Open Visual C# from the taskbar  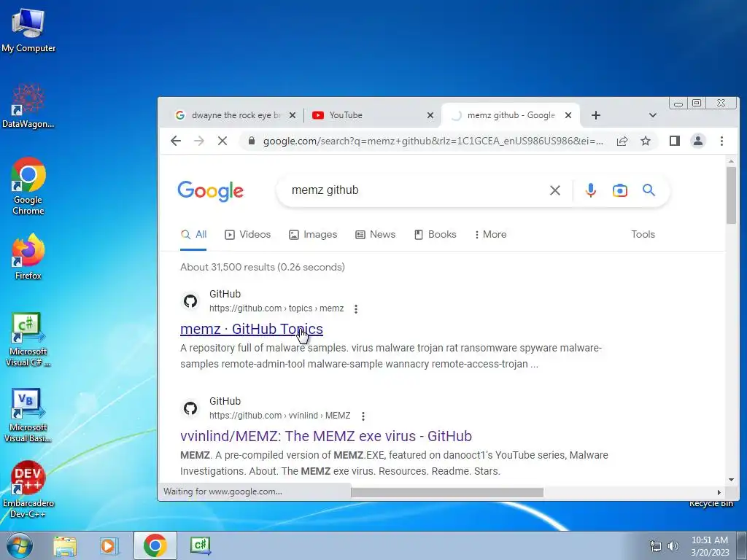click(x=201, y=545)
